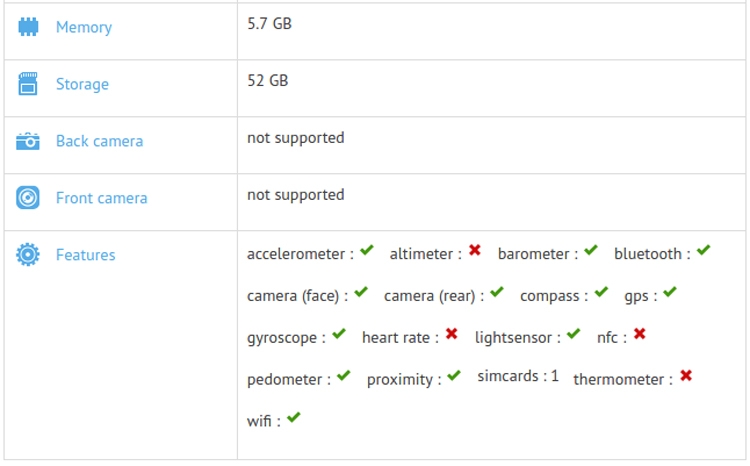Image resolution: width=750 pixels, height=466 pixels.
Task: Click the Features label text
Action: point(85,255)
